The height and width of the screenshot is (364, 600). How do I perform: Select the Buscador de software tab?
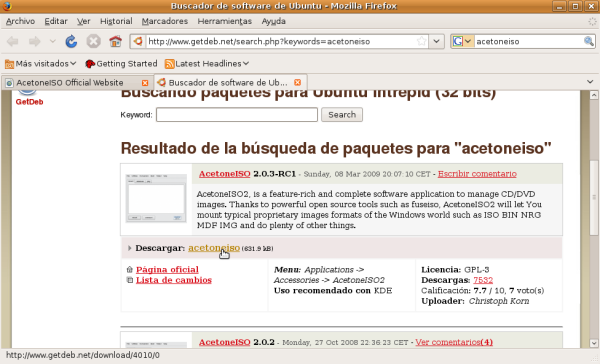tap(228, 83)
